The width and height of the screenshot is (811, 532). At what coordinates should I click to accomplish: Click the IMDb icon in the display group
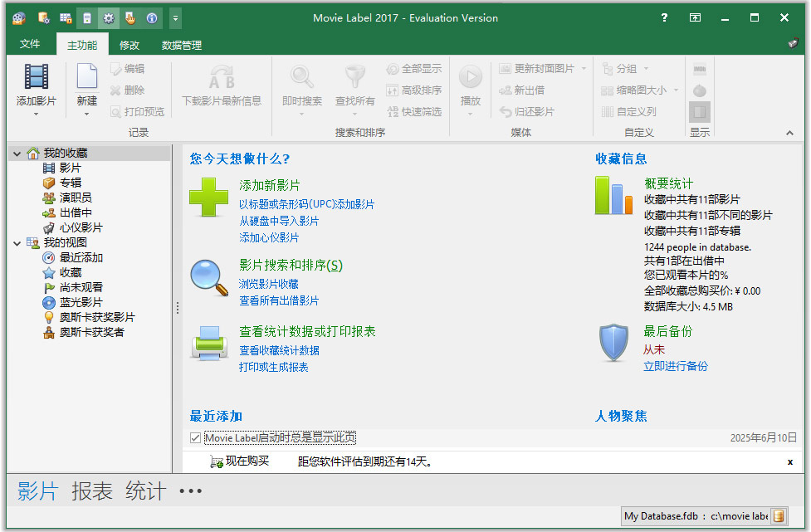click(x=699, y=69)
